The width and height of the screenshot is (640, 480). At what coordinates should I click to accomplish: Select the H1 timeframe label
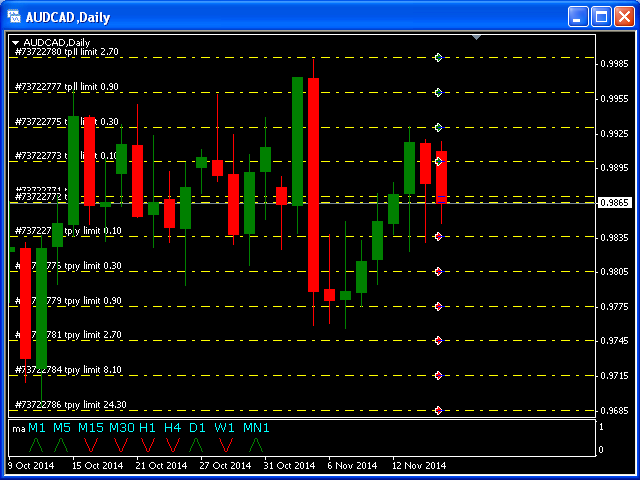pos(148,428)
